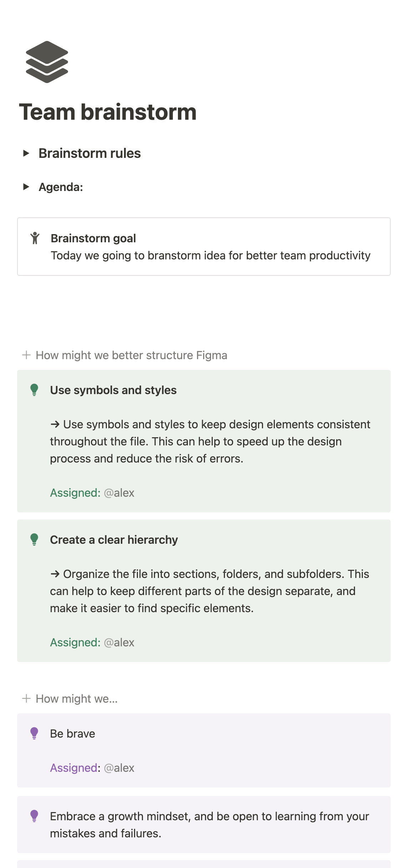401x868 pixels.
Task: Click the Use symbols and styles description paragraph
Action: 210,441
